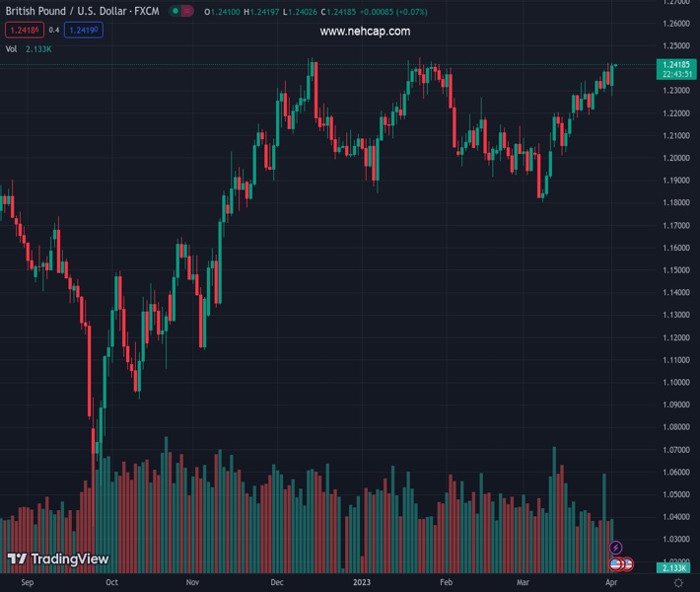Viewport: 700px width, 592px height.
Task: Open the US flag economic event marker
Action: 616,564
